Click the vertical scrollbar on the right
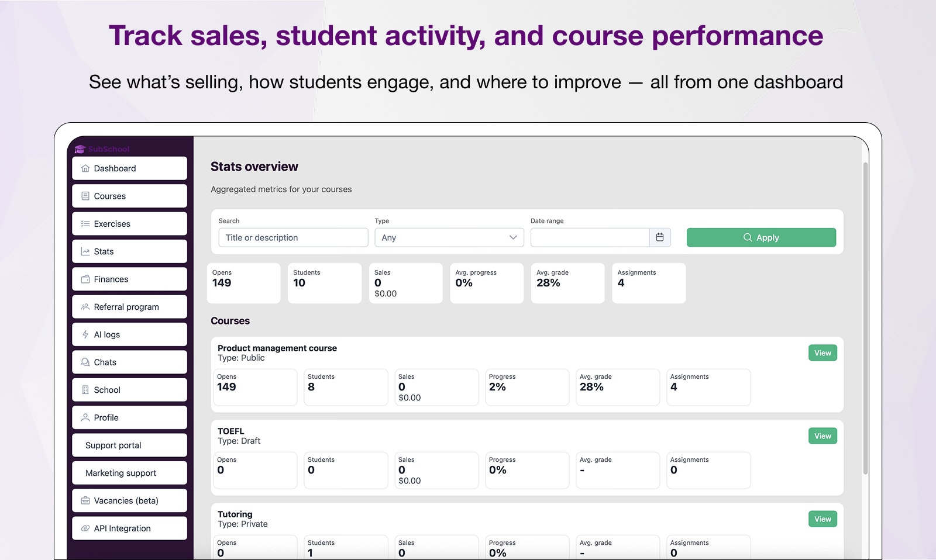 tap(865, 319)
